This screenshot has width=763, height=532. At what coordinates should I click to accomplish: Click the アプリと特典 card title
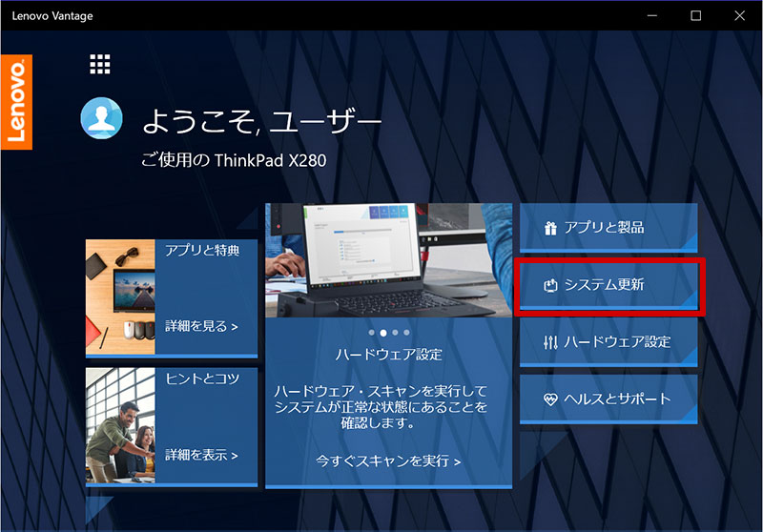click(202, 251)
